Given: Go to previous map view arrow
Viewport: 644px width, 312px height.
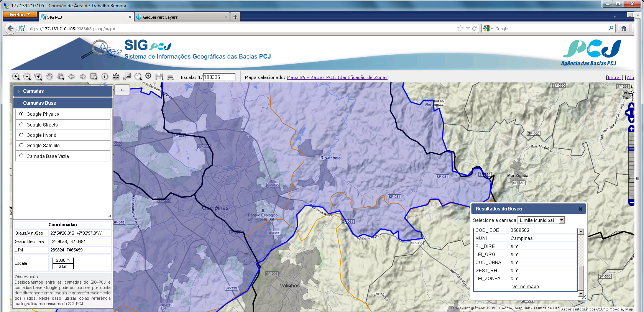Looking at the screenshot, I should tap(72, 77).
